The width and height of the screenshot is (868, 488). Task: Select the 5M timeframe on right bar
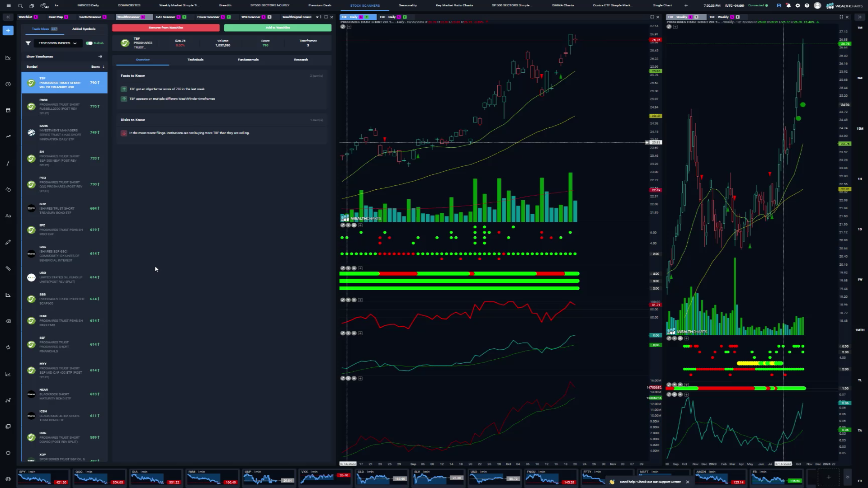[x=860, y=78]
